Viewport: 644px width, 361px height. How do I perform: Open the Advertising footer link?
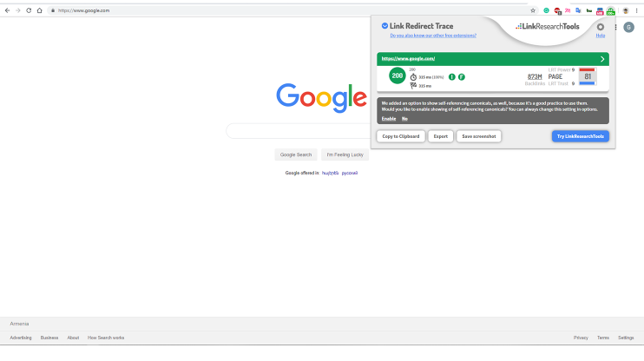tap(21, 338)
